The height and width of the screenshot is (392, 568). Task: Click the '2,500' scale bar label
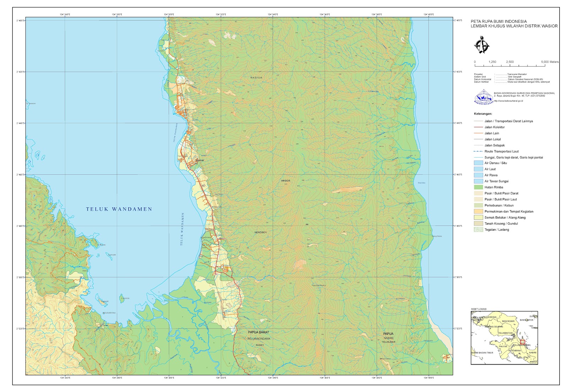510,62
